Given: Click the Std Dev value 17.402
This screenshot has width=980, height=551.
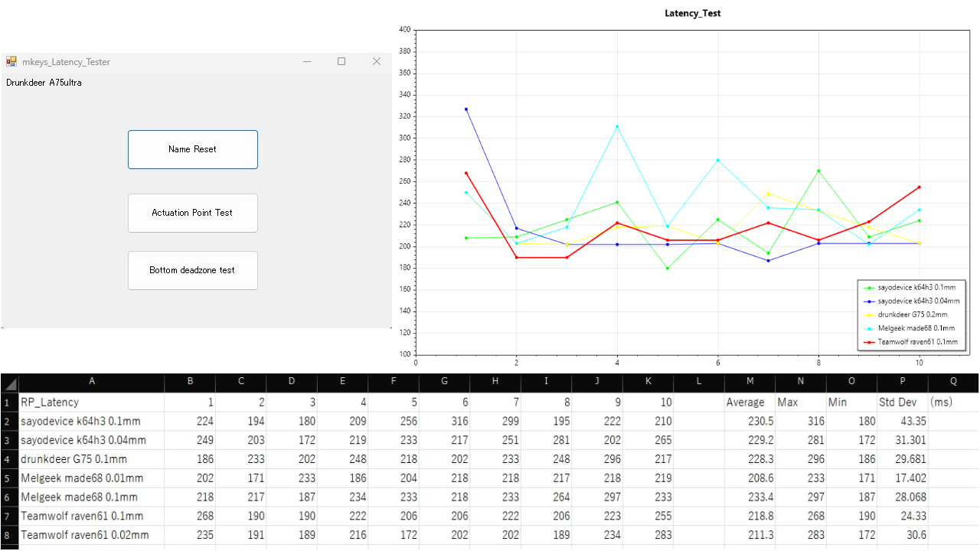Looking at the screenshot, I should [903, 478].
